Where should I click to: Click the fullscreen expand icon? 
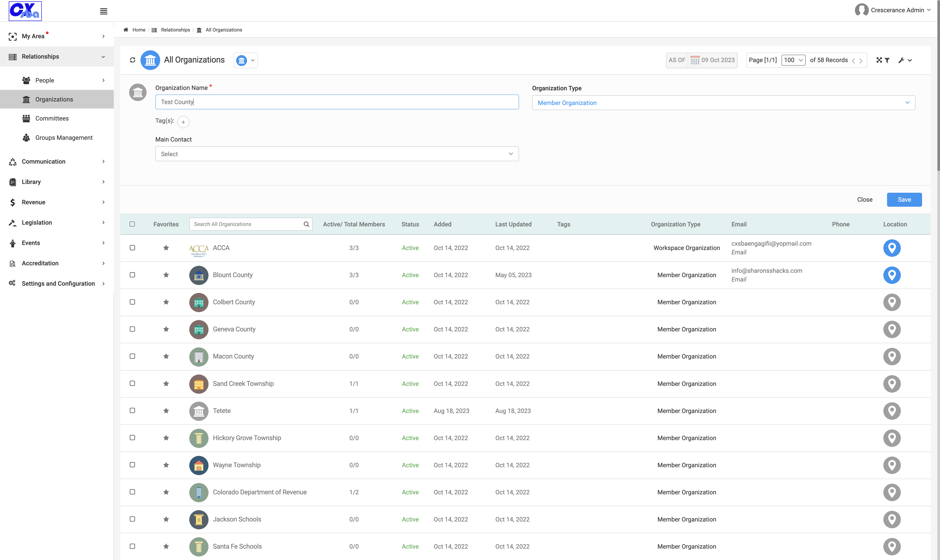(x=879, y=60)
